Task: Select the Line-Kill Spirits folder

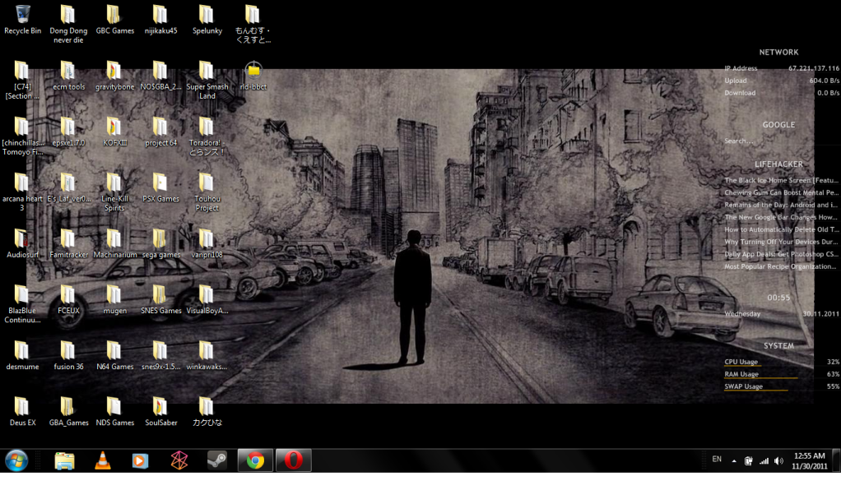Action: click(x=114, y=192)
